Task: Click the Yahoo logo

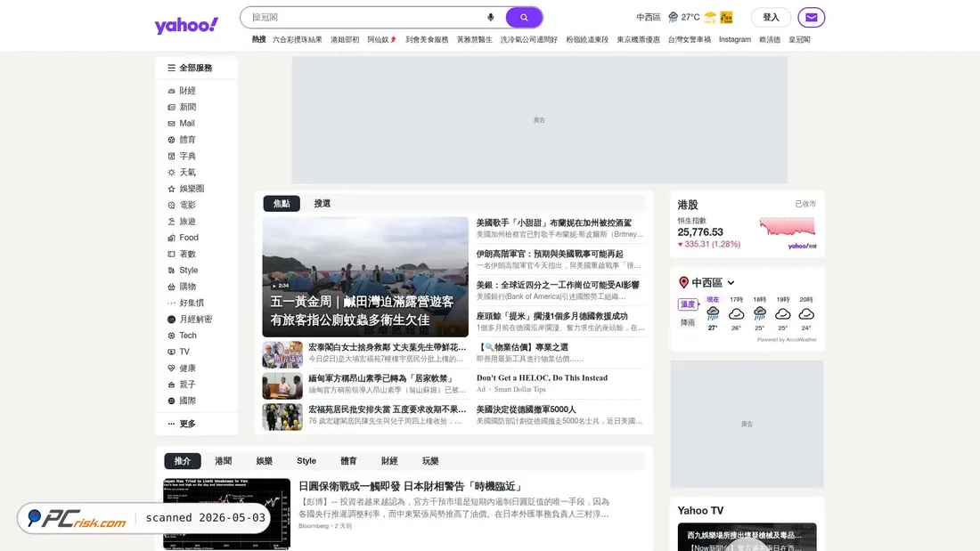Action: (186, 25)
